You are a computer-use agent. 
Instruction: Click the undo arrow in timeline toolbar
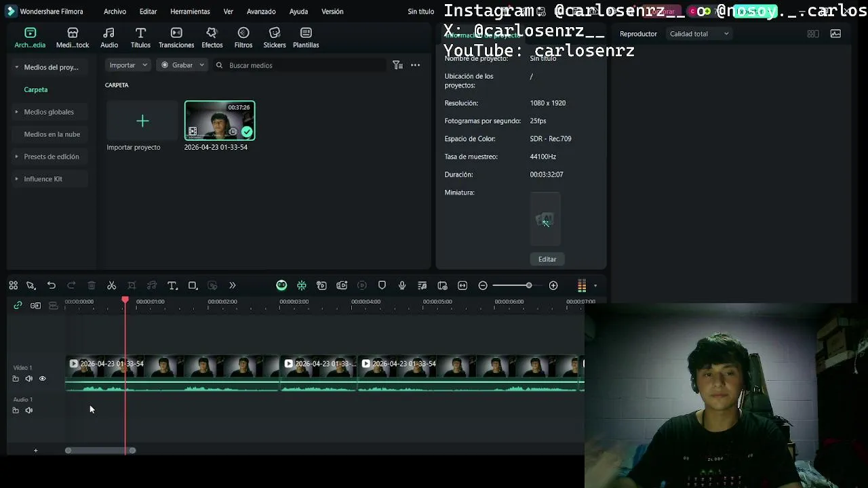[51, 285]
